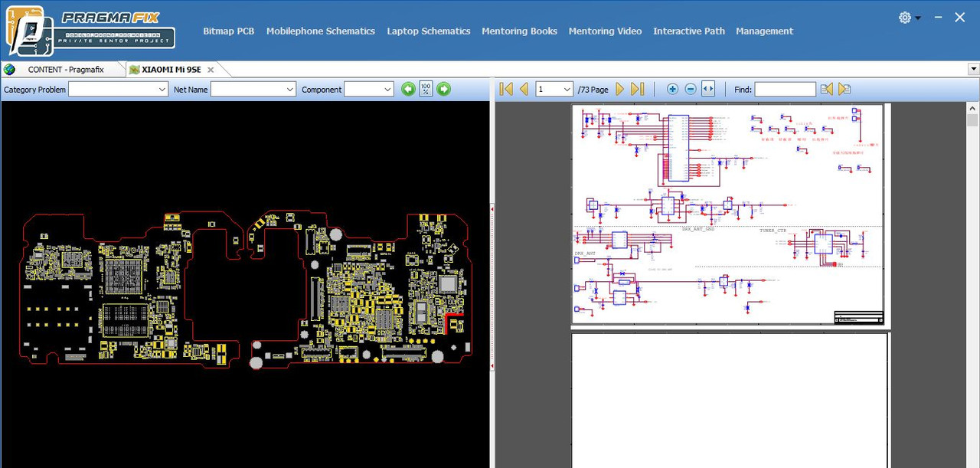Screen dimensions: 980x468
Task: Go to next schematic page
Action: point(620,89)
